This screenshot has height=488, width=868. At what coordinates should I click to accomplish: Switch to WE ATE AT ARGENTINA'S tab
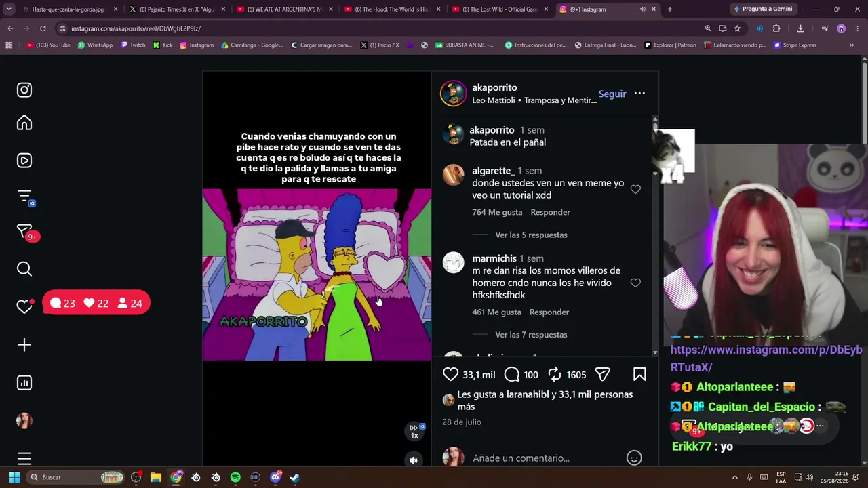(x=284, y=9)
